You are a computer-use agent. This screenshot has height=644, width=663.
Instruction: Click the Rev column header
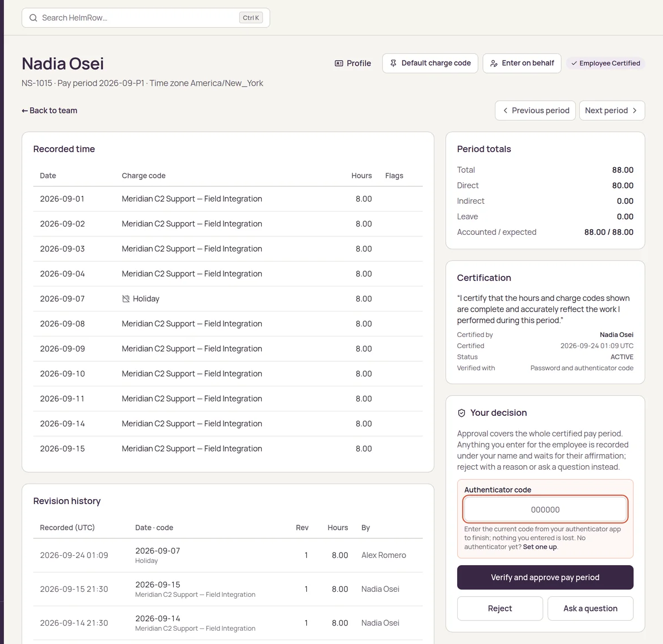(x=302, y=527)
